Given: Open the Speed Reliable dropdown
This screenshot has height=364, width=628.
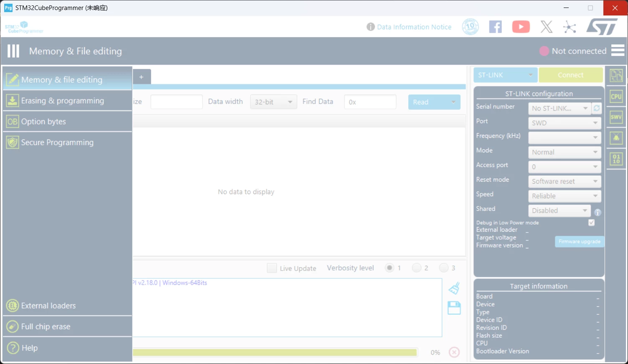Looking at the screenshot, I should point(565,196).
